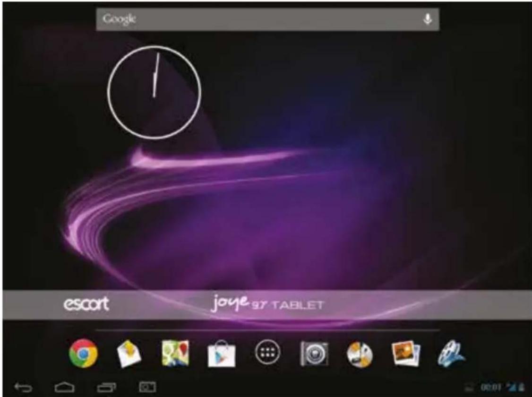The width and height of the screenshot is (532, 397).
Task: Open the Chrome browser
Action: click(x=83, y=353)
